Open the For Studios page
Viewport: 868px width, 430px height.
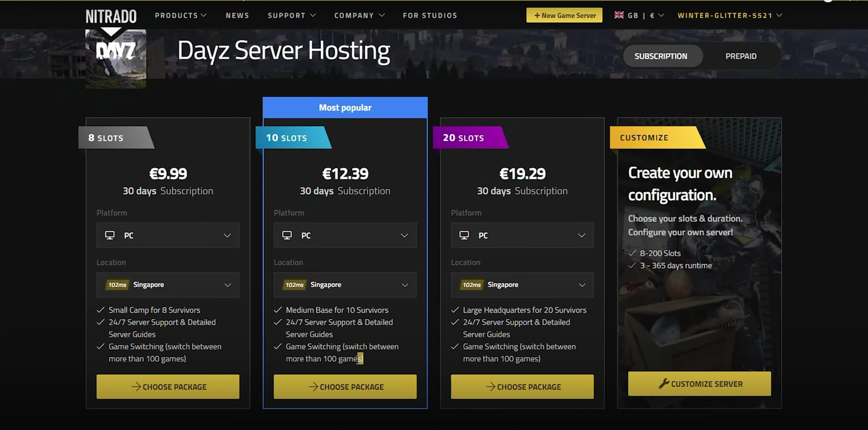coord(430,15)
